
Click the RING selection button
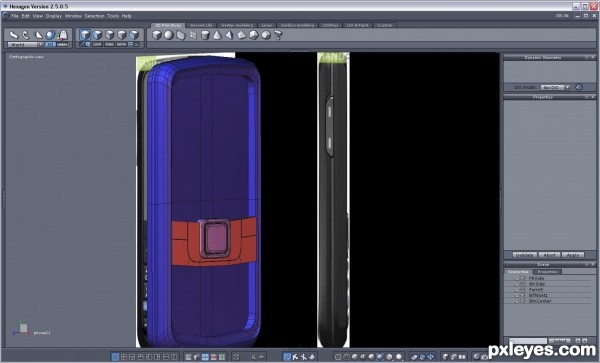point(109,44)
